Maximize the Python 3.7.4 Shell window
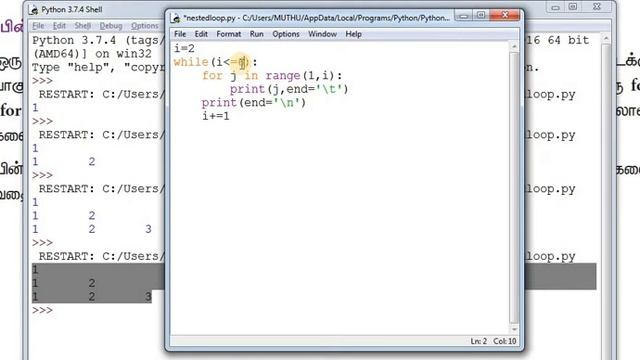 tap(573, 7)
